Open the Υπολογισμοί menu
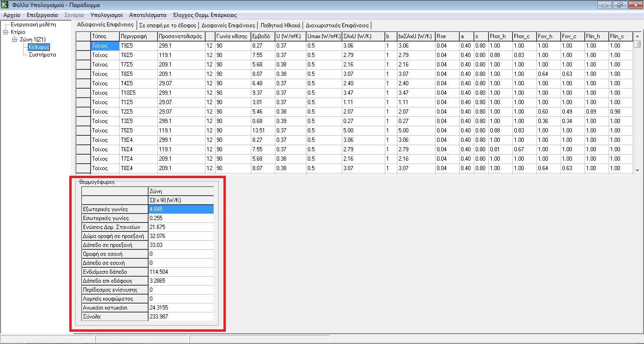This screenshot has height=344, width=644. pos(107,15)
